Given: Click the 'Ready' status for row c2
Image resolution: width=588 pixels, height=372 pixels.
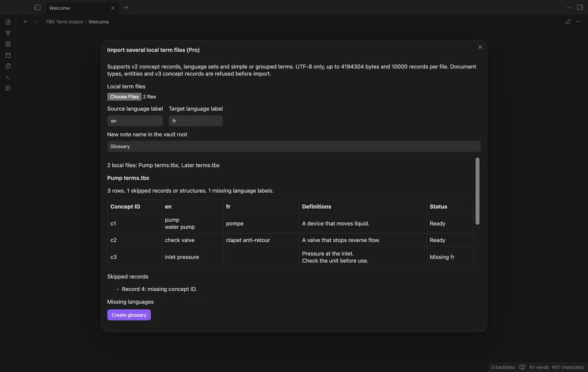Looking at the screenshot, I should (x=450, y=240).
